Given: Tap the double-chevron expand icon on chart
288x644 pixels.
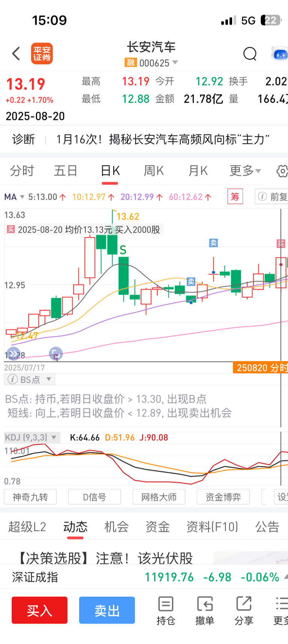Looking at the screenshot, I should tap(14, 354).
